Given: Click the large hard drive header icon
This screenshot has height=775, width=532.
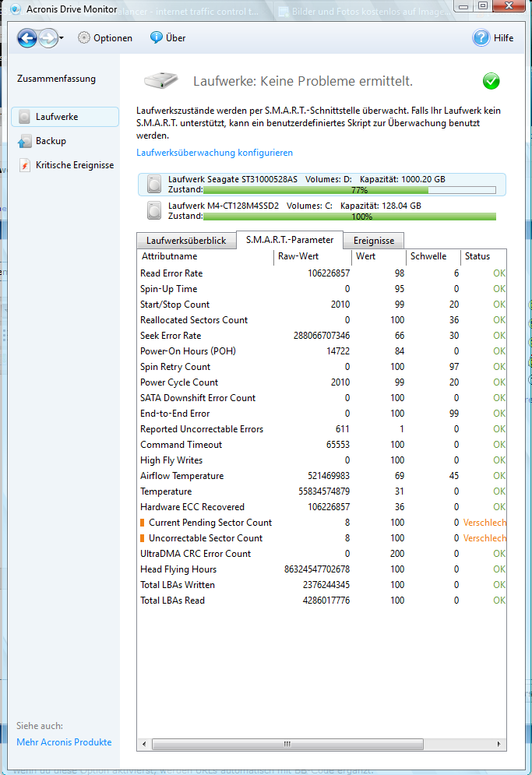Looking at the screenshot, I should (x=161, y=80).
